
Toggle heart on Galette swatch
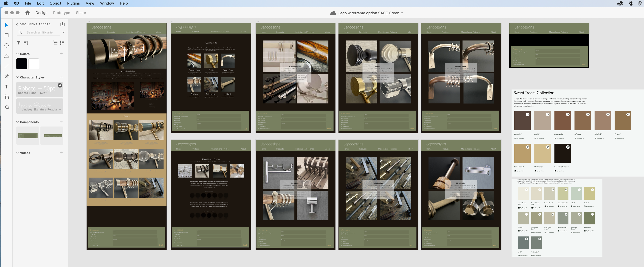tap(628, 115)
